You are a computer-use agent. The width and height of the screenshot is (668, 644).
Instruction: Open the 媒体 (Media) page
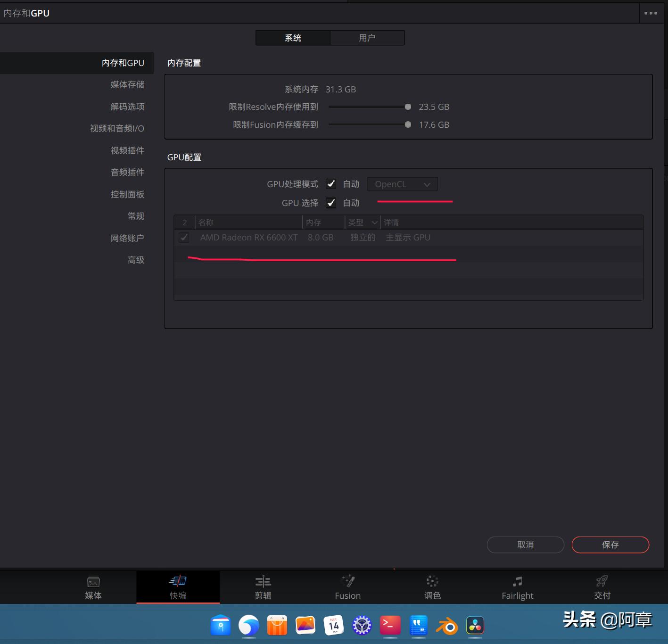click(x=93, y=587)
